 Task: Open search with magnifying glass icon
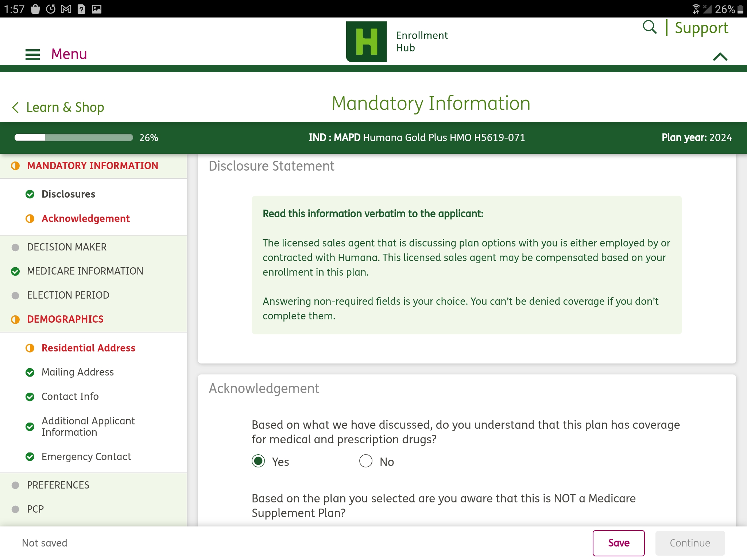[650, 27]
